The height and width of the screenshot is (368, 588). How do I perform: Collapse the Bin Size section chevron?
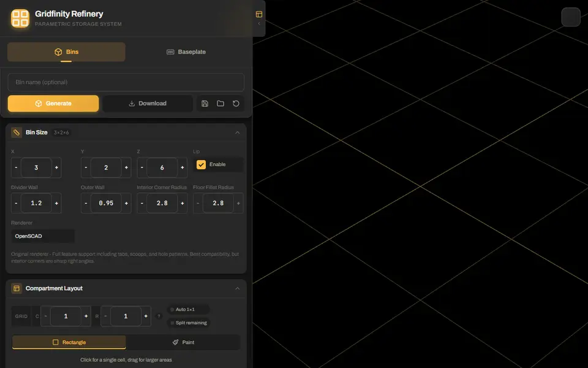[238, 132]
